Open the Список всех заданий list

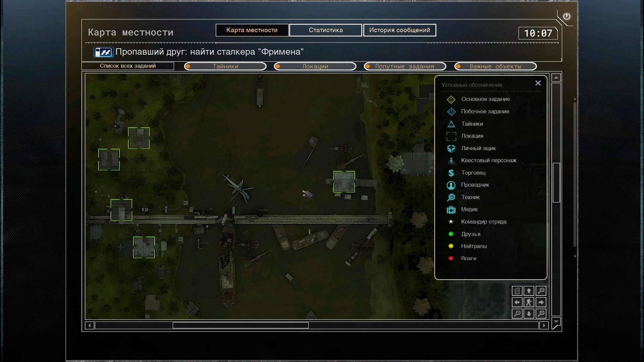[128, 66]
